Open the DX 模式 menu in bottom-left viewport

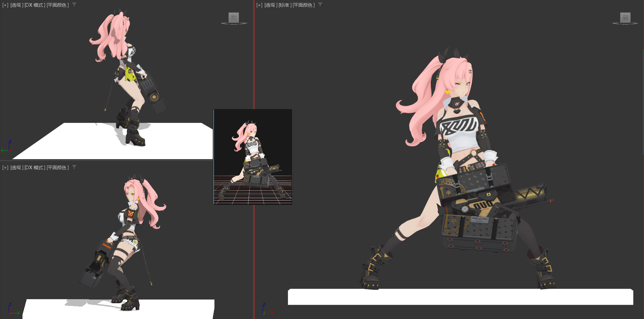(35, 168)
